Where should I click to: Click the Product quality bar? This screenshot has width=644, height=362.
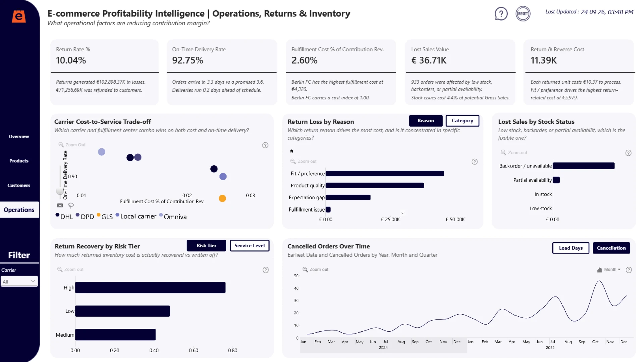(375, 185)
